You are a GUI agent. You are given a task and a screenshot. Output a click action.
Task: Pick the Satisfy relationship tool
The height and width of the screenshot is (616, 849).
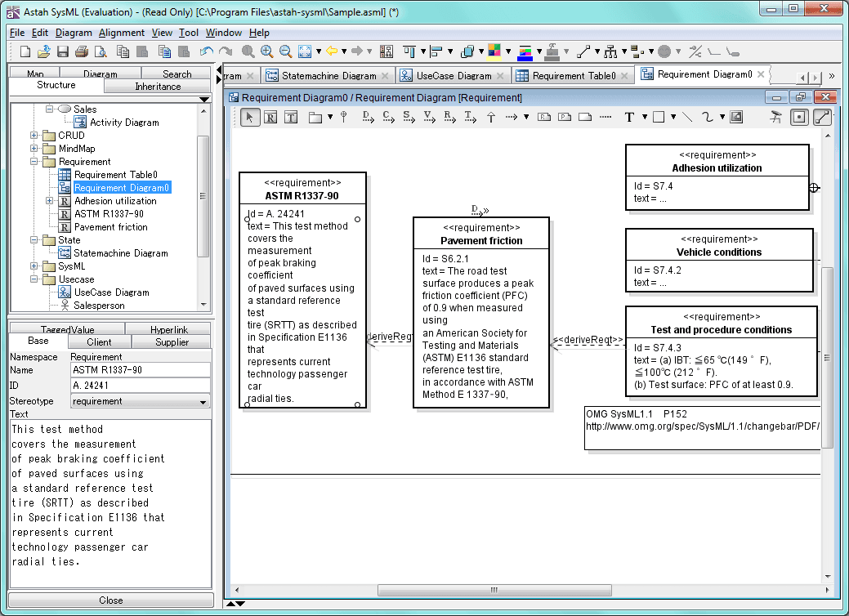[x=409, y=117]
